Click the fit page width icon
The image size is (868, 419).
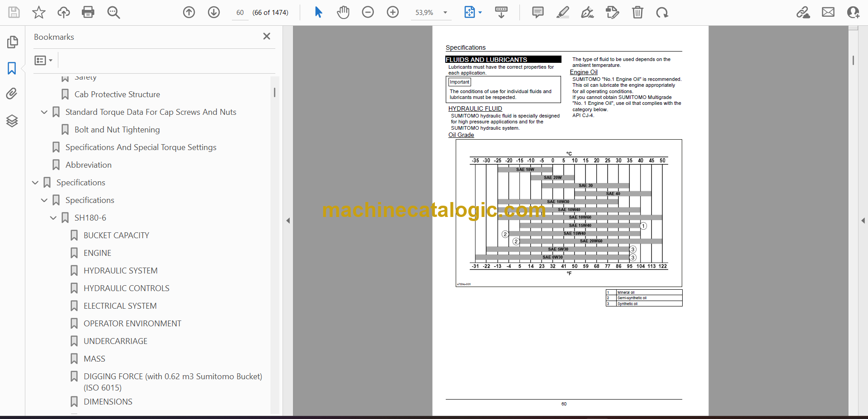(x=470, y=12)
